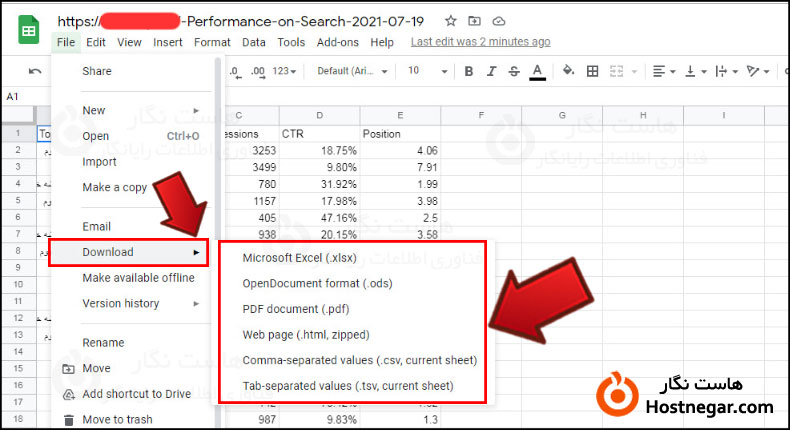Open merge cells dropdown arrow

pyautogui.click(x=634, y=72)
